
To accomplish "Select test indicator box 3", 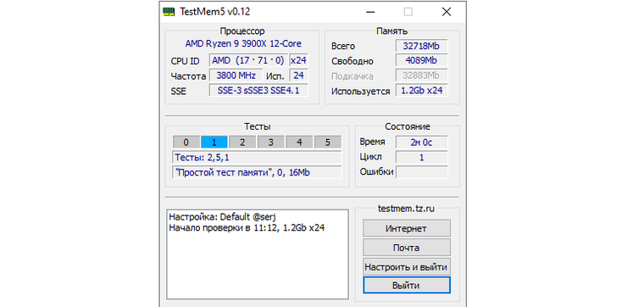I will click(270, 142).
